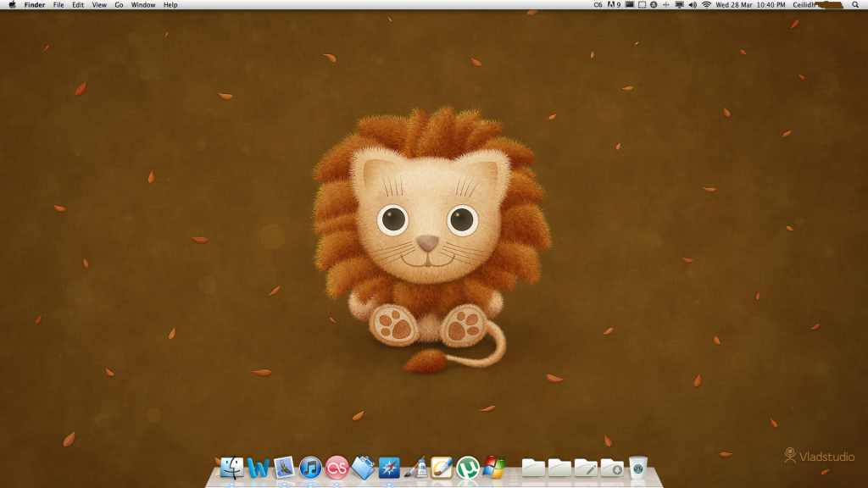Open the Go menu

tap(119, 5)
